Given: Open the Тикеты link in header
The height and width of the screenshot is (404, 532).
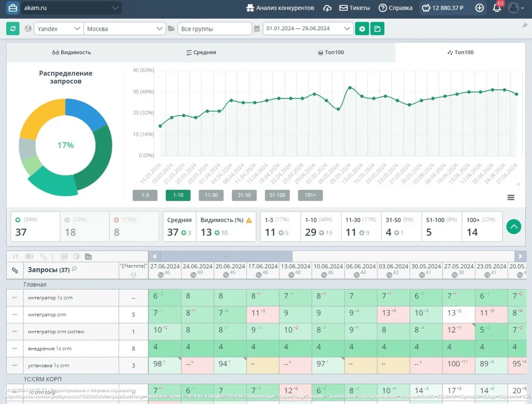Looking at the screenshot, I should click(x=354, y=8).
